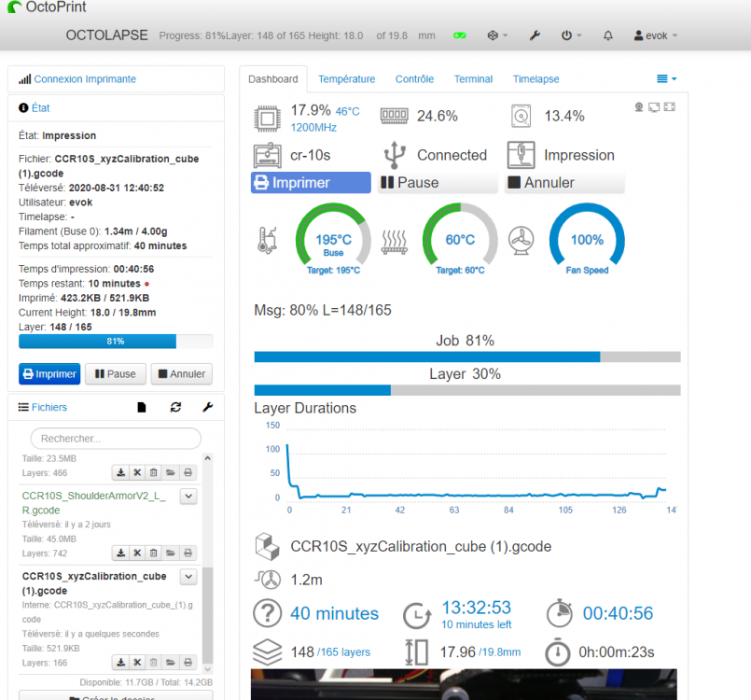The width and height of the screenshot is (751, 700).
Task: Click the Layer 30% progress bar
Action: coord(467,390)
